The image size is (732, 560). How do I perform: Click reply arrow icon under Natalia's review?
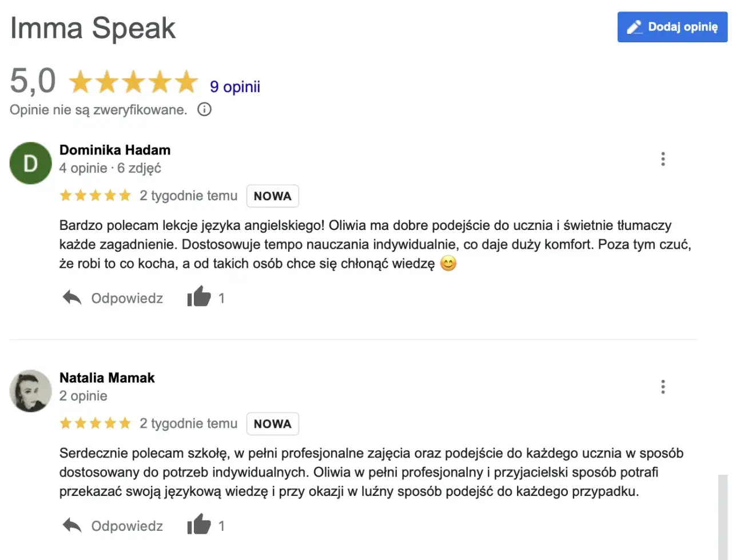pos(72,525)
